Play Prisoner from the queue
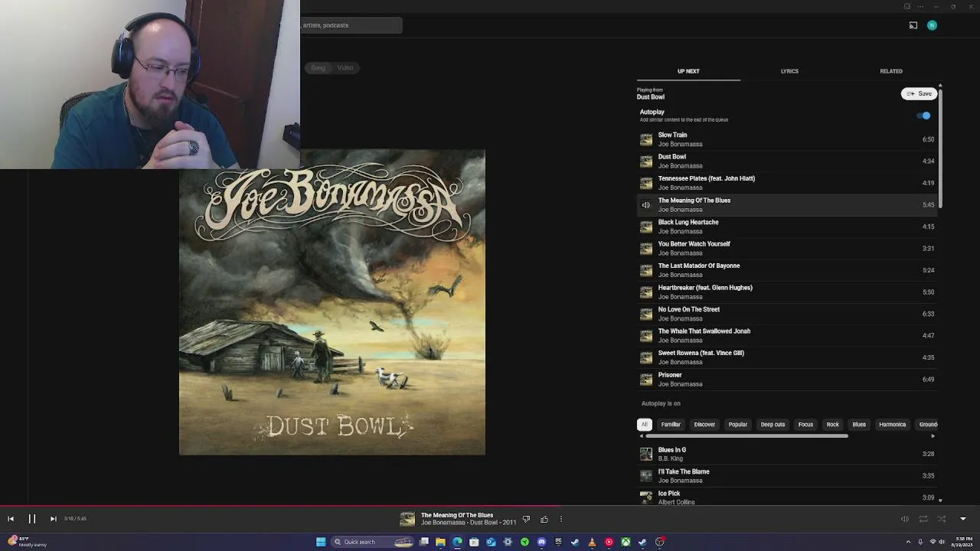The height and width of the screenshot is (551, 980). coord(787,379)
